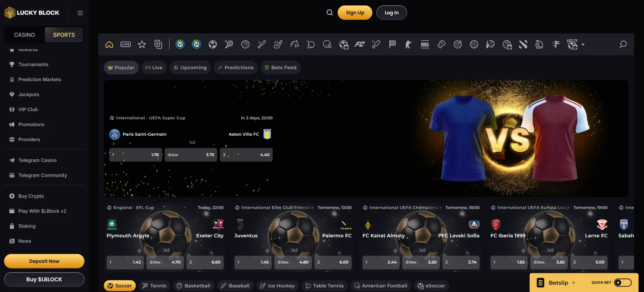Select the Live filter tab
Screen dimensions: 644x292
[x=154, y=67]
